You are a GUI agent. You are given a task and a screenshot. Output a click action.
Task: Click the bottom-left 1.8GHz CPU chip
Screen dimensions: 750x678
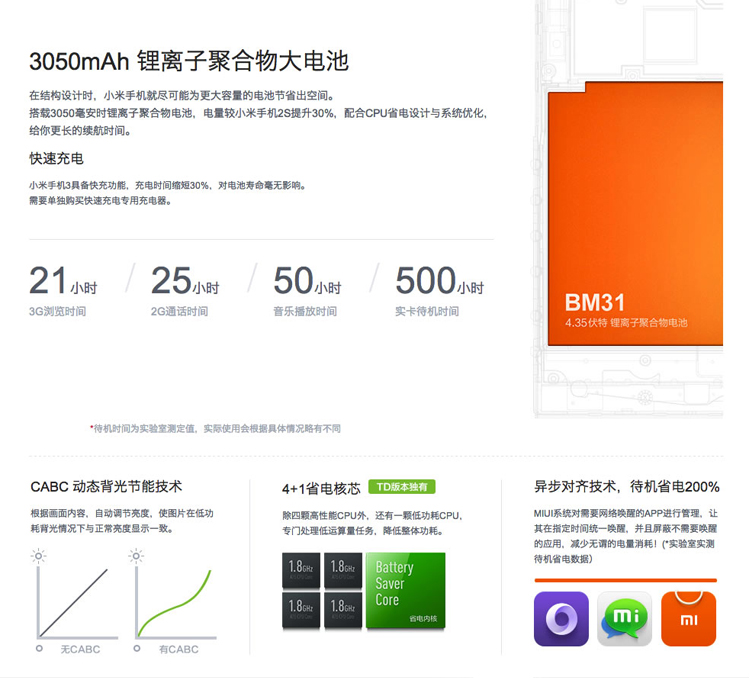[x=301, y=610]
